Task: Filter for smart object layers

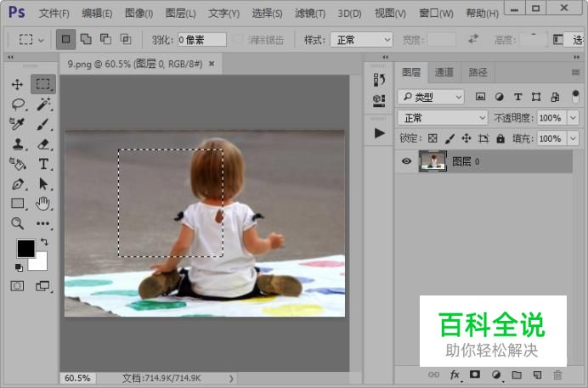Action: tap(555, 97)
